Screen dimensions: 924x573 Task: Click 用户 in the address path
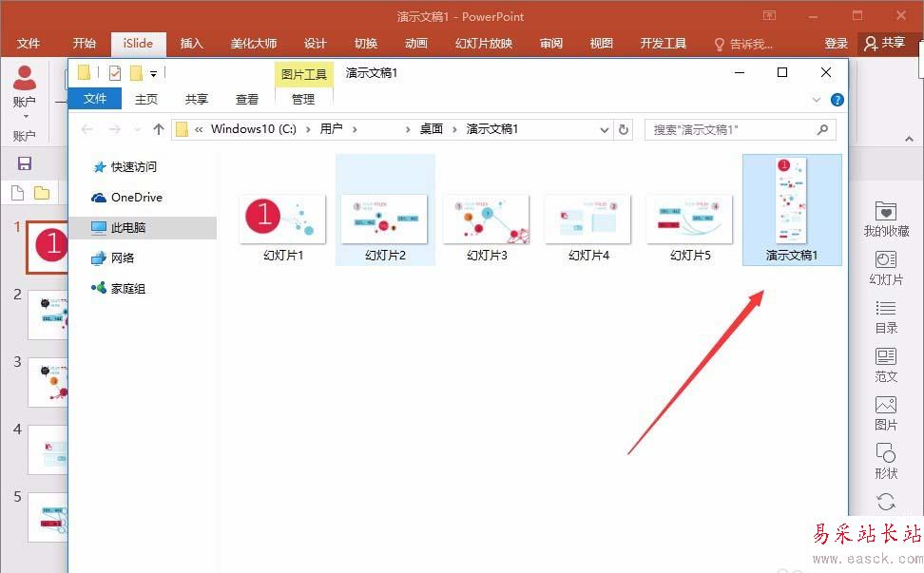[331, 129]
